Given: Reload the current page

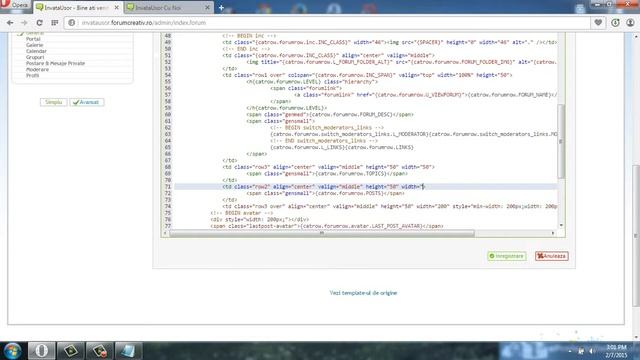Looking at the screenshot, I should coord(39,23).
